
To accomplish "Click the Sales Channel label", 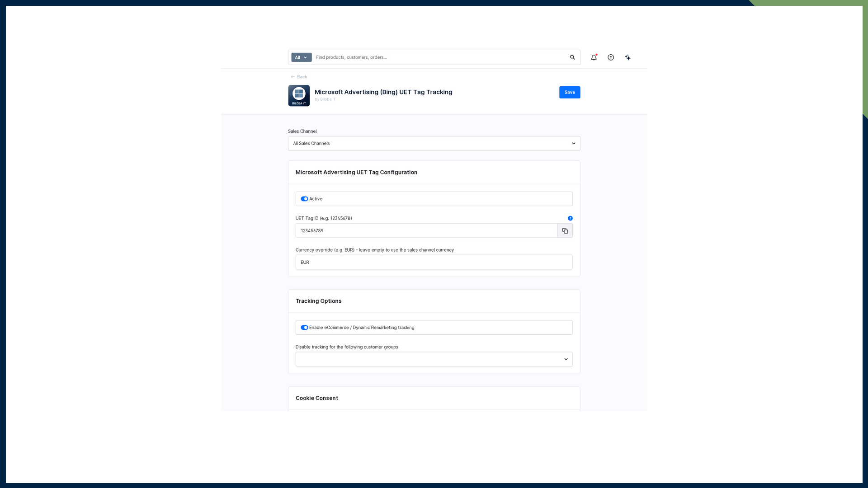I will [302, 131].
